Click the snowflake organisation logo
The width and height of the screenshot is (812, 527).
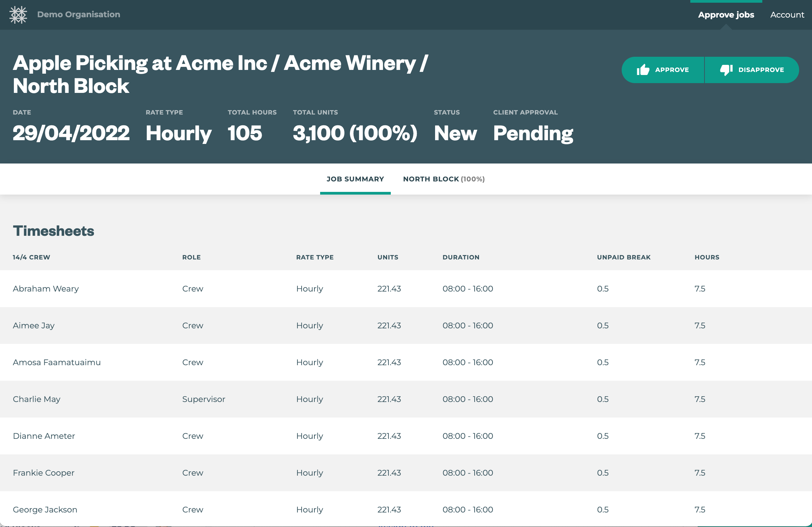click(18, 15)
